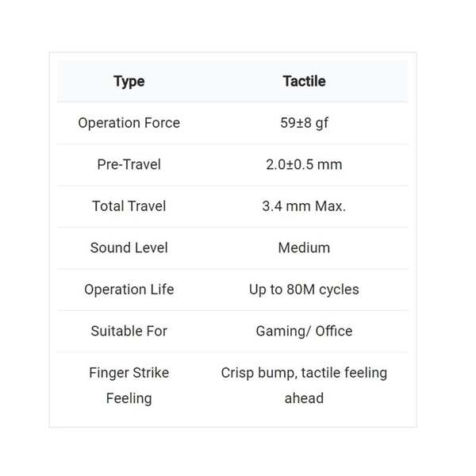Select the Suitable For label
476x476 pixels.
pos(129,331)
